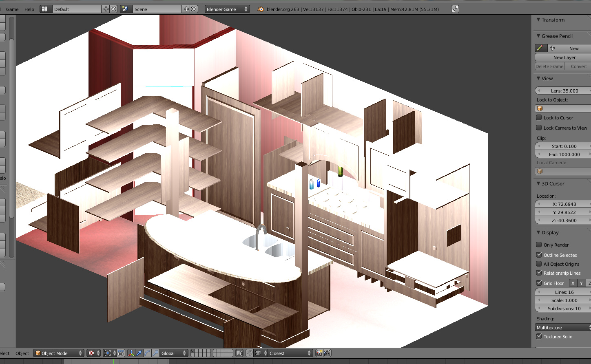Delete the current Scene with X icon
This screenshot has width=591, height=364.
pyautogui.click(x=194, y=9)
